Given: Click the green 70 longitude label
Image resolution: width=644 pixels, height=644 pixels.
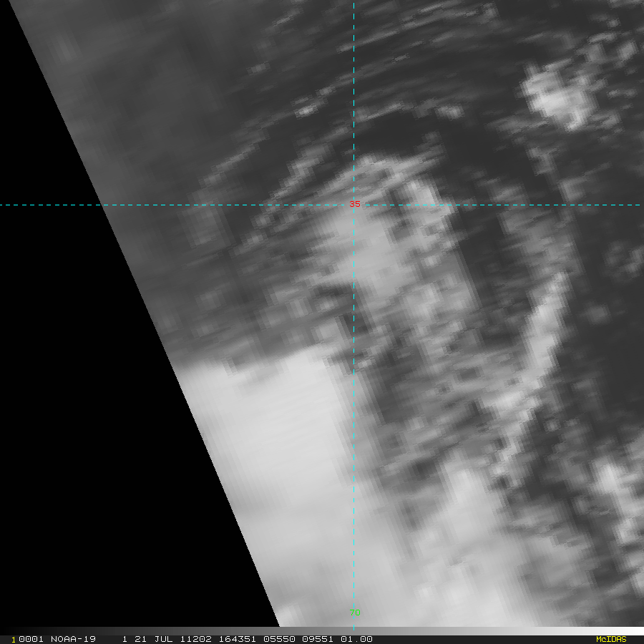Looking at the screenshot, I should click(355, 613).
